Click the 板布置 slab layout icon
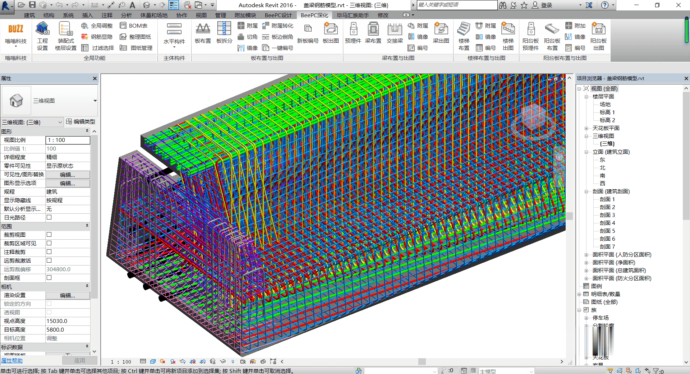Image resolution: width=690 pixels, height=374 pixels. click(202, 33)
